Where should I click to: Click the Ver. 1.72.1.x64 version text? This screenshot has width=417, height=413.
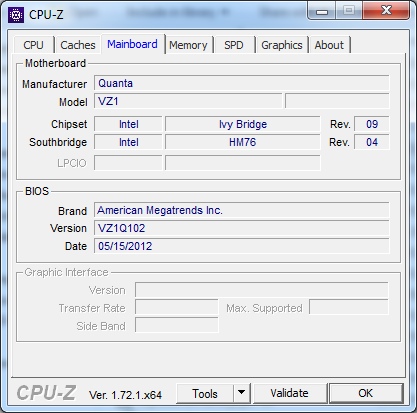125,395
